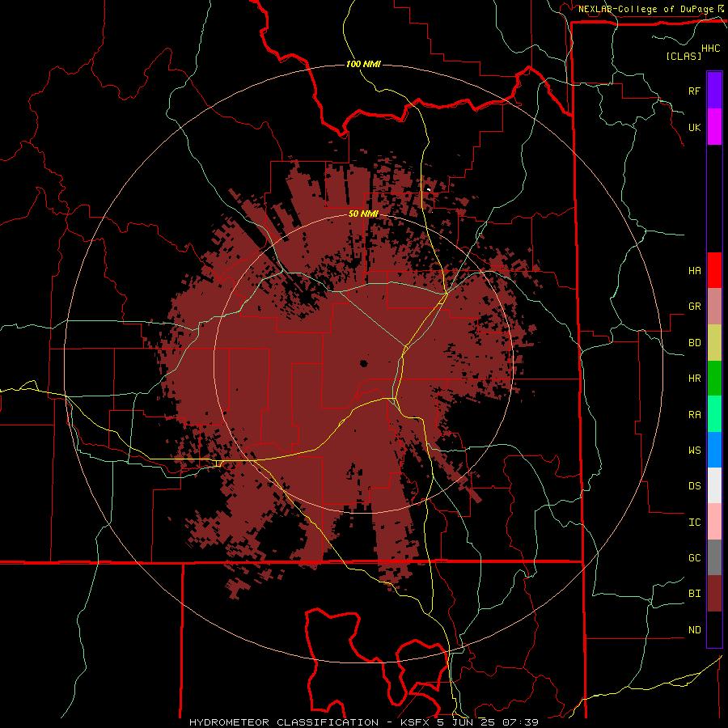This screenshot has height=728, width=728.
Task: Click the UK legend label
Action: 694,127
